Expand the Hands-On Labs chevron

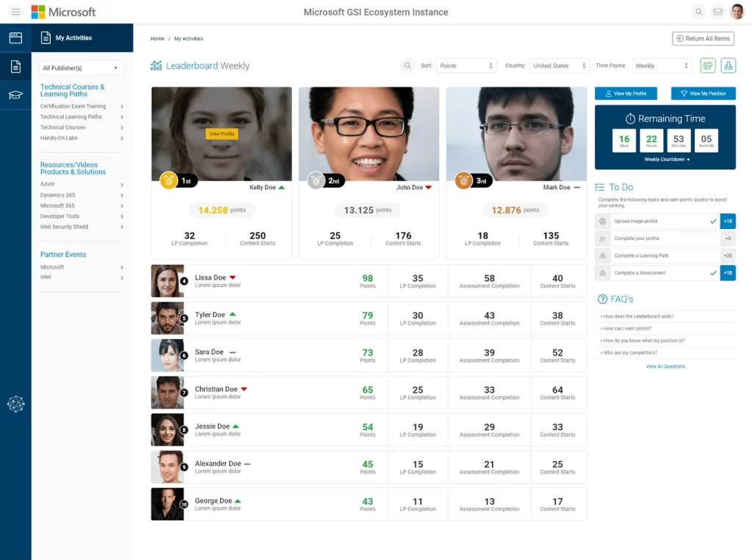122,138
